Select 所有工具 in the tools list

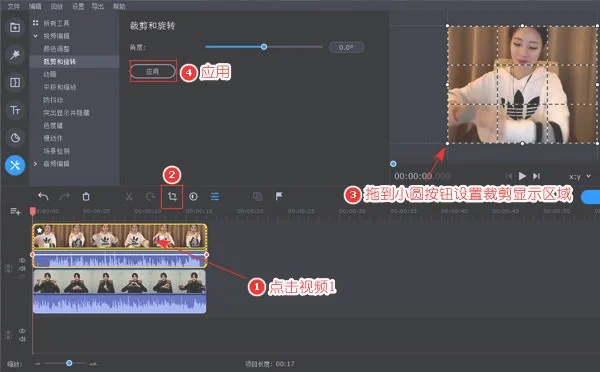(x=56, y=23)
